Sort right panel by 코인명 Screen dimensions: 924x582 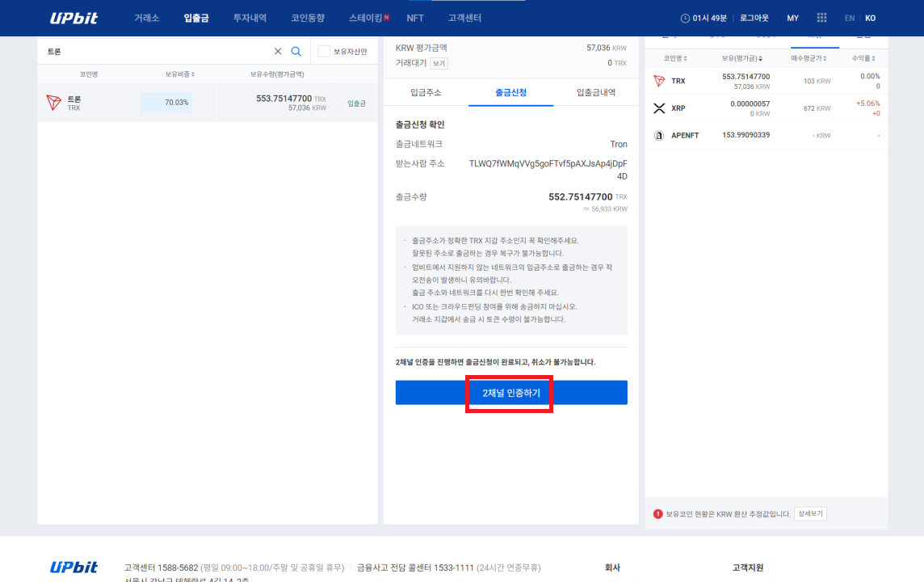tap(674, 58)
